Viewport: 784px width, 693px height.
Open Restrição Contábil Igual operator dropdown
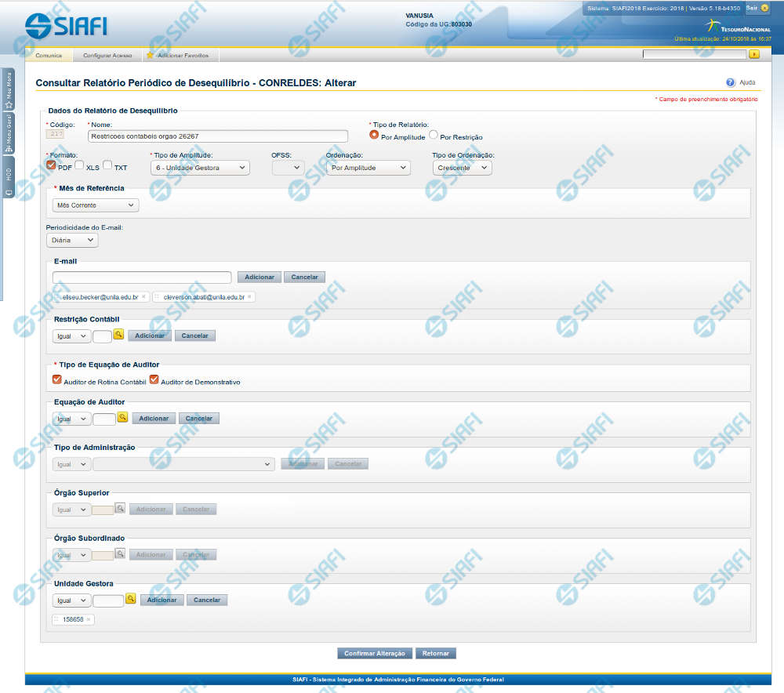pyautogui.click(x=71, y=336)
